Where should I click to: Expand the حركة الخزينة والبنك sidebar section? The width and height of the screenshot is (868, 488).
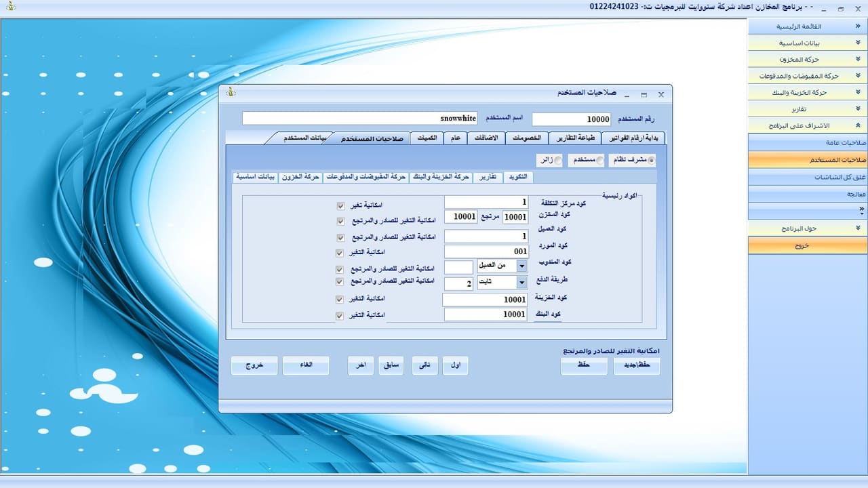(x=859, y=92)
